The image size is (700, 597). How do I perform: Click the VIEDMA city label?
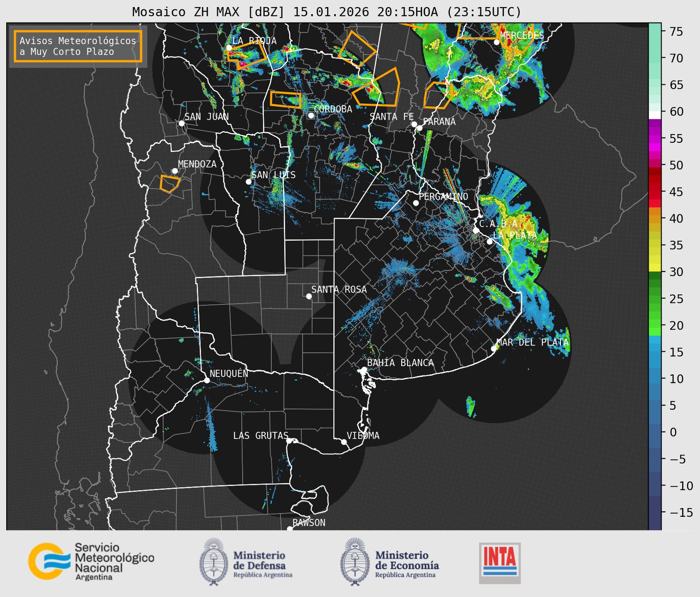(x=363, y=436)
